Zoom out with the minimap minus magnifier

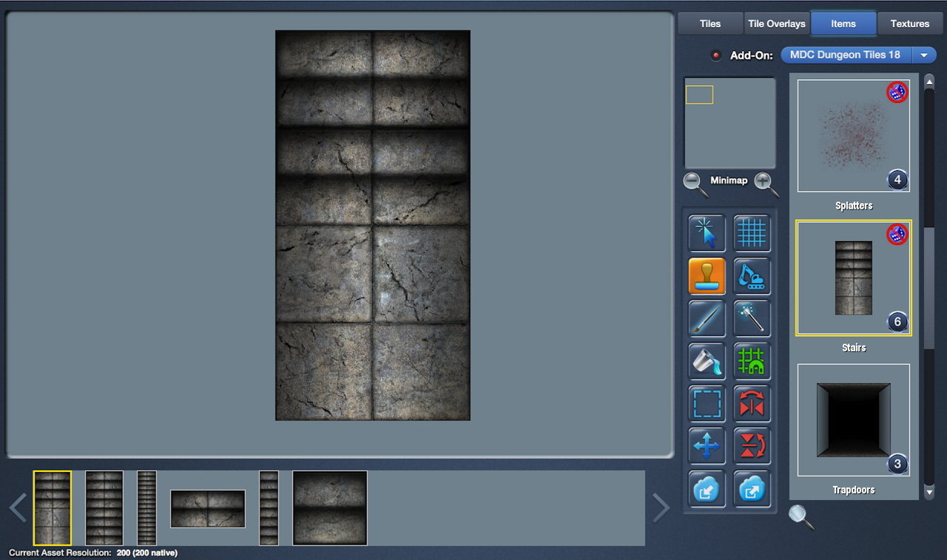point(695,183)
